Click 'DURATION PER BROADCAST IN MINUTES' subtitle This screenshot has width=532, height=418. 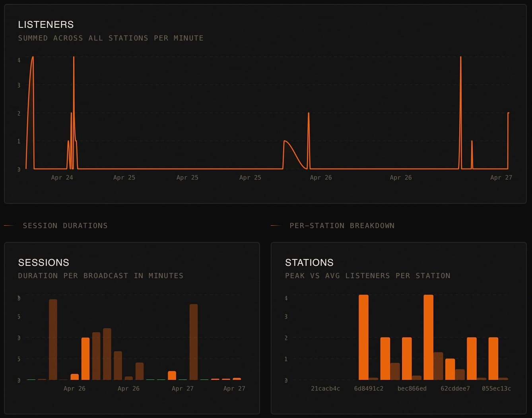point(101,276)
